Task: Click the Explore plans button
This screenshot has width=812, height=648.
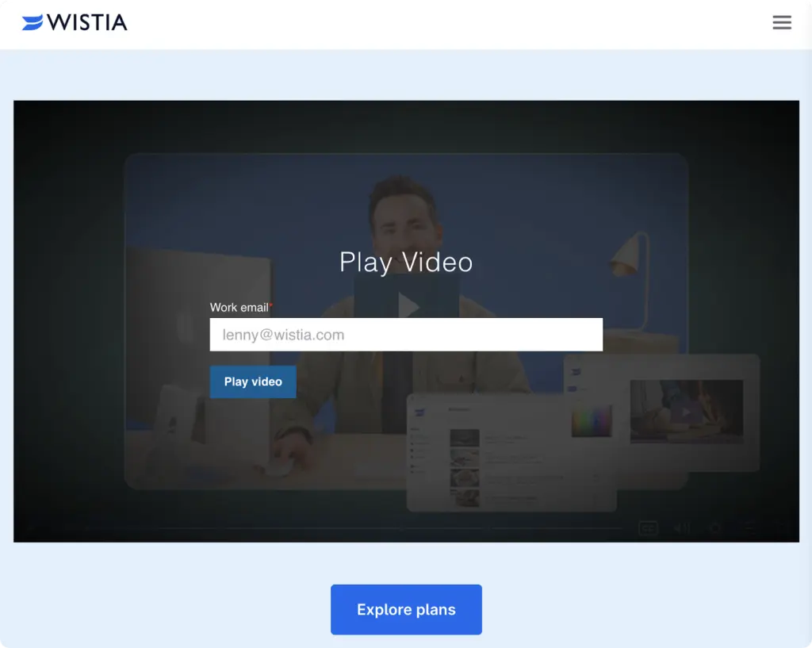Action: click(x=406, y=609)
